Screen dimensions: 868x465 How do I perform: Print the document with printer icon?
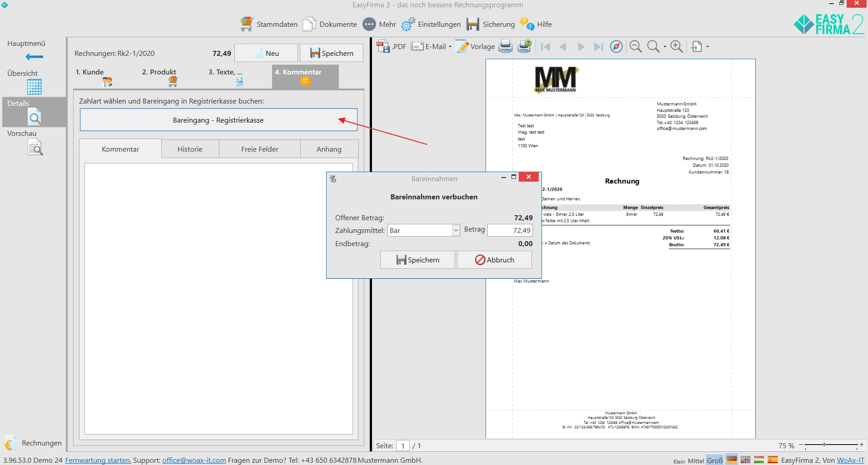pos(506,46)
